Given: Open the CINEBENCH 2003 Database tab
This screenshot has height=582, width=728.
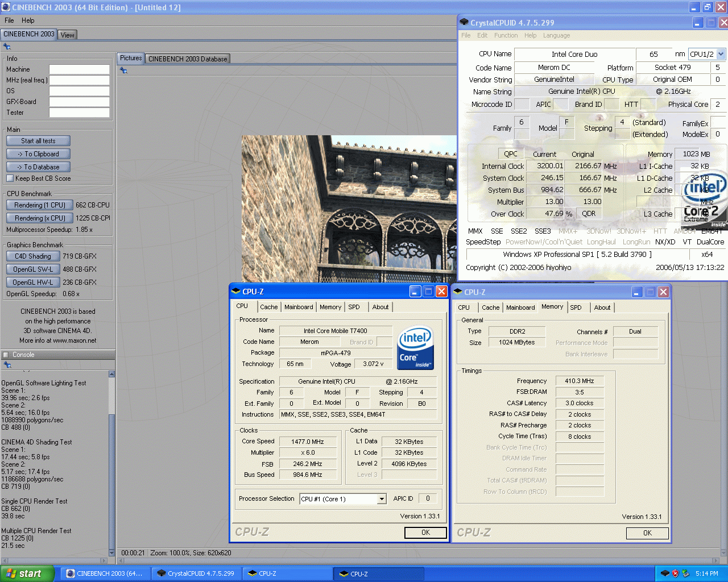Looking at the screenshot, I should click(x=188, y=59).
